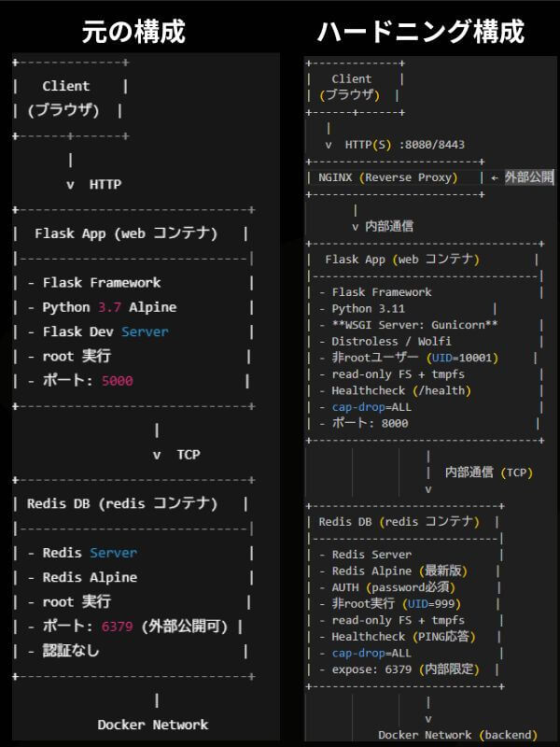Select the "Distroless / Wolfi" line

391,342
